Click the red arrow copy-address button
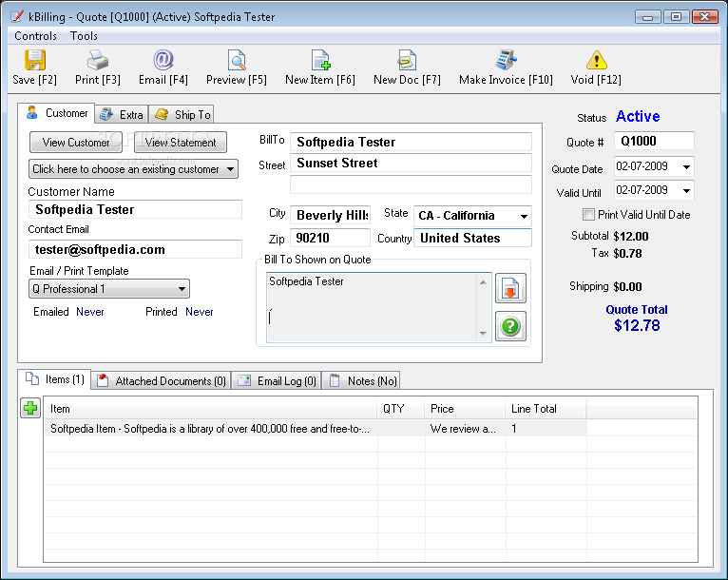 [x=510, y=288]
